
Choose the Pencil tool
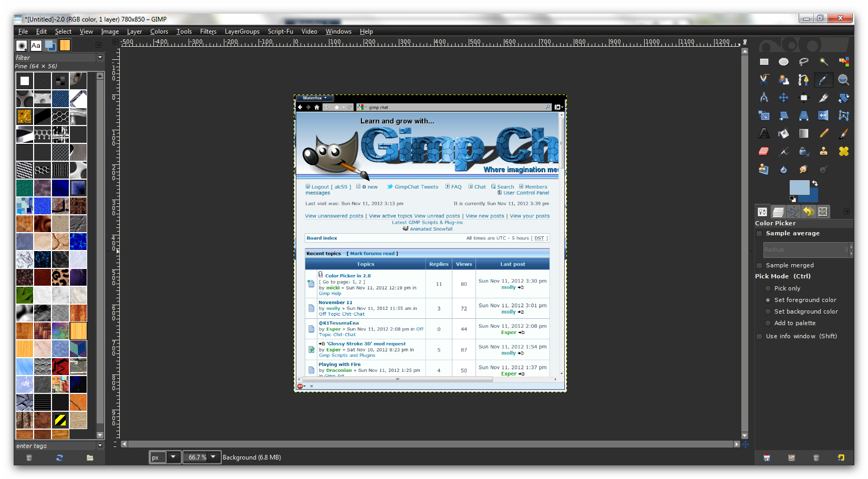click(x=823, y=133)
